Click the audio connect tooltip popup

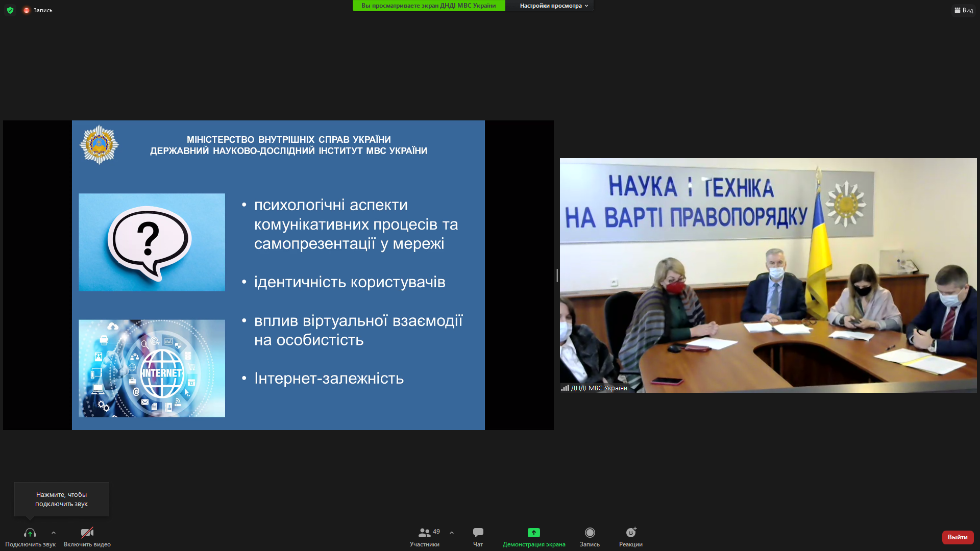(x=62, y=499)
